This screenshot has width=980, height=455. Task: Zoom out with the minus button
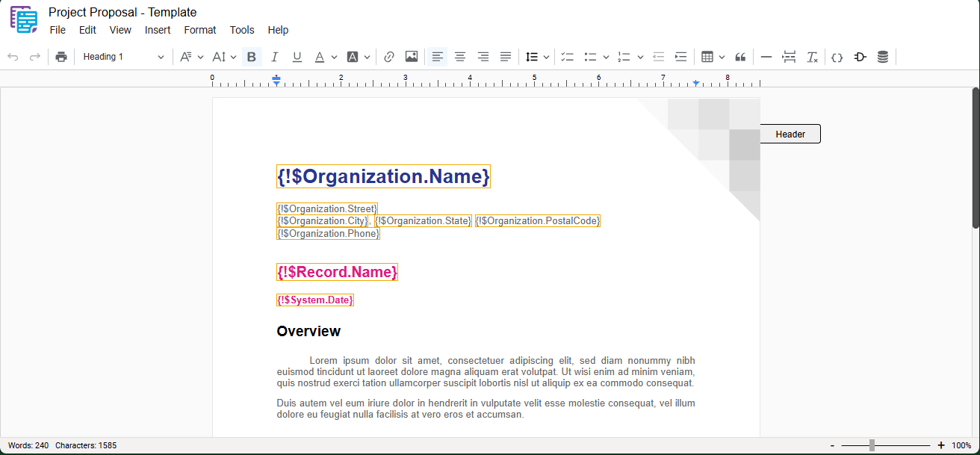coord(832,445)
